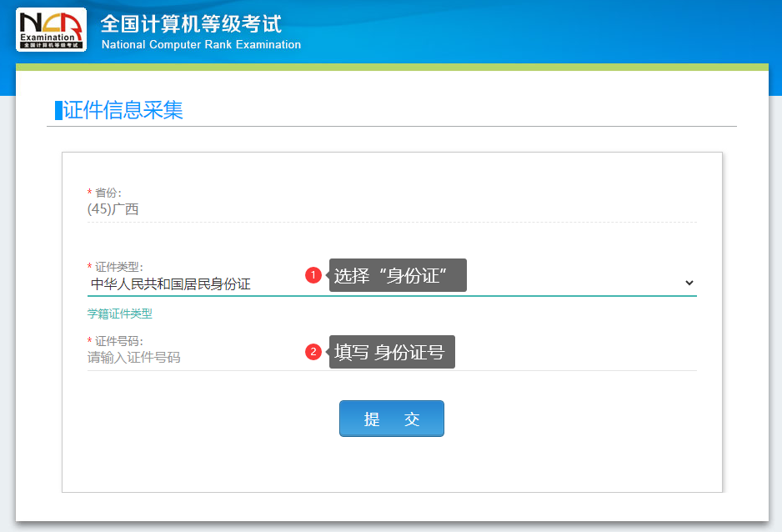Image resolution: width=782 pixels, height=532 pixels.
Task: Click the 提交 submit button
Action: [x=392, y=419]
